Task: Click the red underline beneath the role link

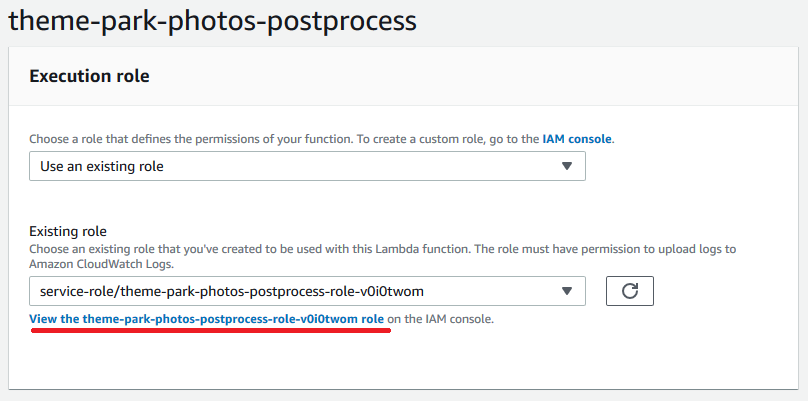Action: point(211,330)
